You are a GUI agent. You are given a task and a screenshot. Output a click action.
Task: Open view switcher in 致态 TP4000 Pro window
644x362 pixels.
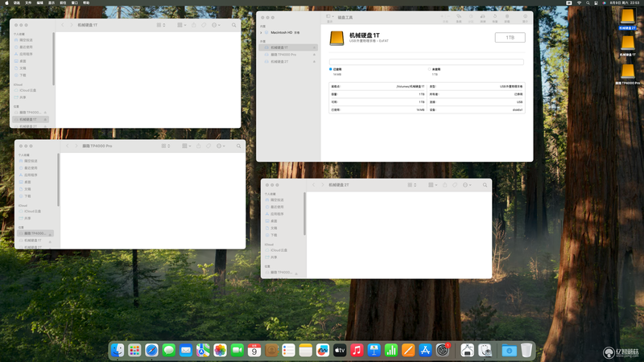pyautogui.click(x=166, y=146)
